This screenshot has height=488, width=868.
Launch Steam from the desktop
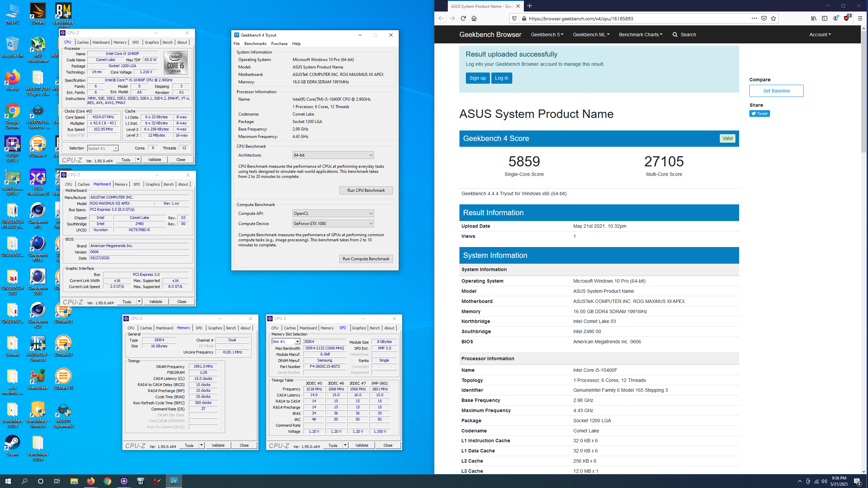13,446
